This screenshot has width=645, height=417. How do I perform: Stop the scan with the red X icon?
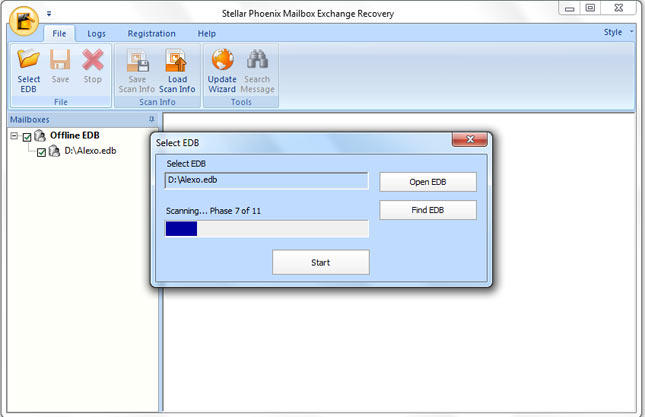tap(93, 59)
